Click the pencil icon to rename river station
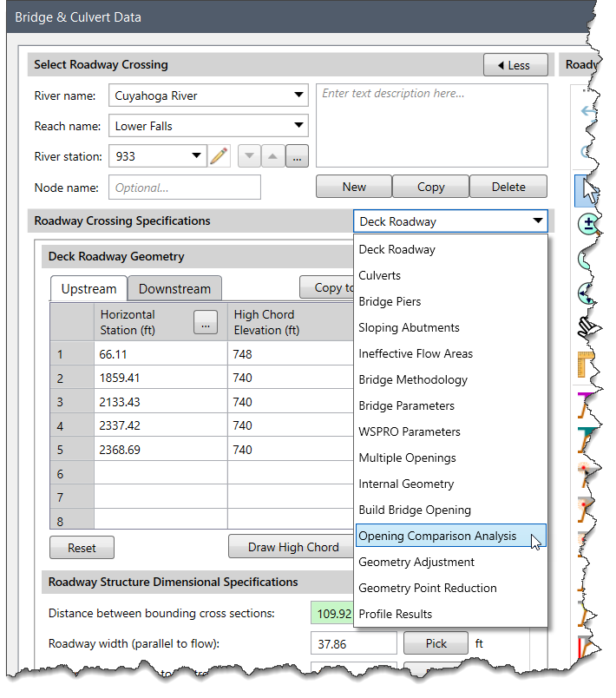Screen dimensions: 616x698 click(x=219, y=156)
